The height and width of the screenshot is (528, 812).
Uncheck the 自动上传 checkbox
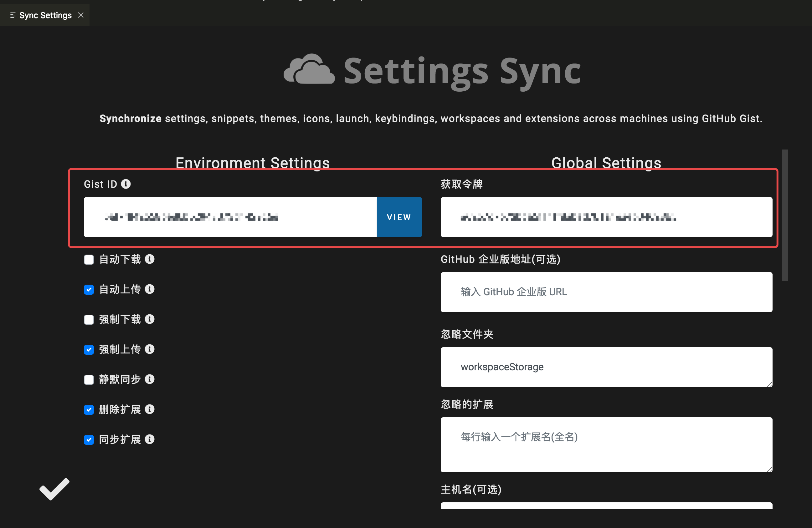coord(89,290)
